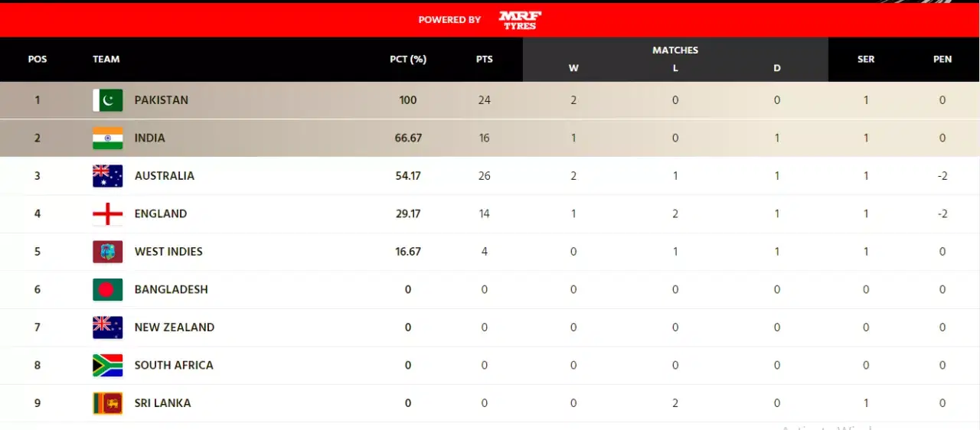Click the PCT (%) column header
Image resolution: width=980 pixels, height=430 pixels.
click(408, 59)
